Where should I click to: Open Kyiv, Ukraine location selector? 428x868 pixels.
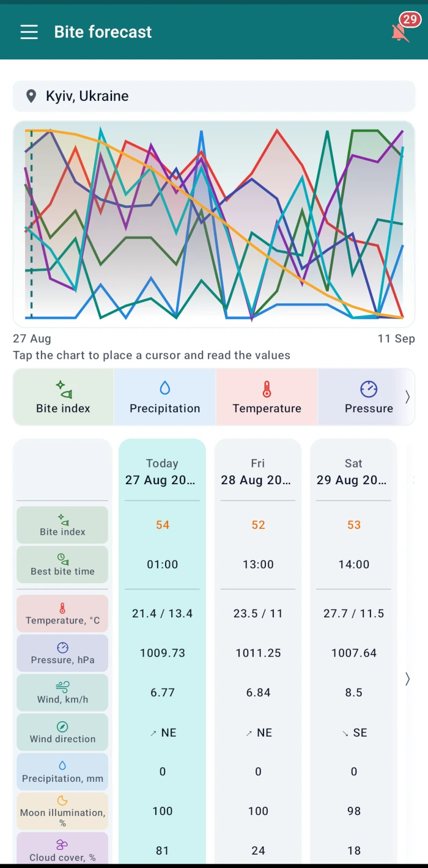point(214,96)
